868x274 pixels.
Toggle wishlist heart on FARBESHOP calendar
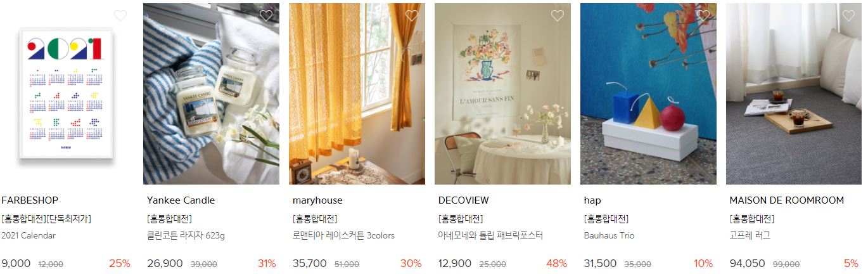coord(120,16)
